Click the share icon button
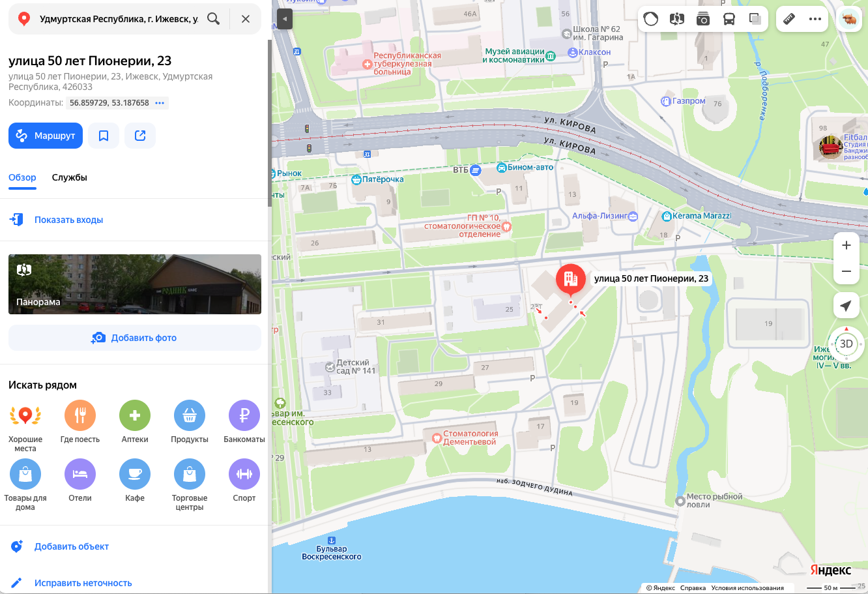Viewport: 868px width, 594px height. click(140, 136)
